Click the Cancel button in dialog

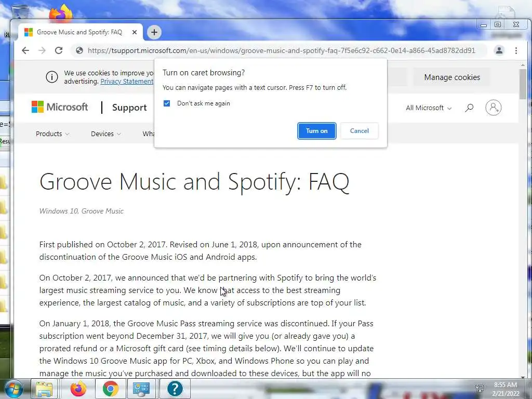coord(360,131)
